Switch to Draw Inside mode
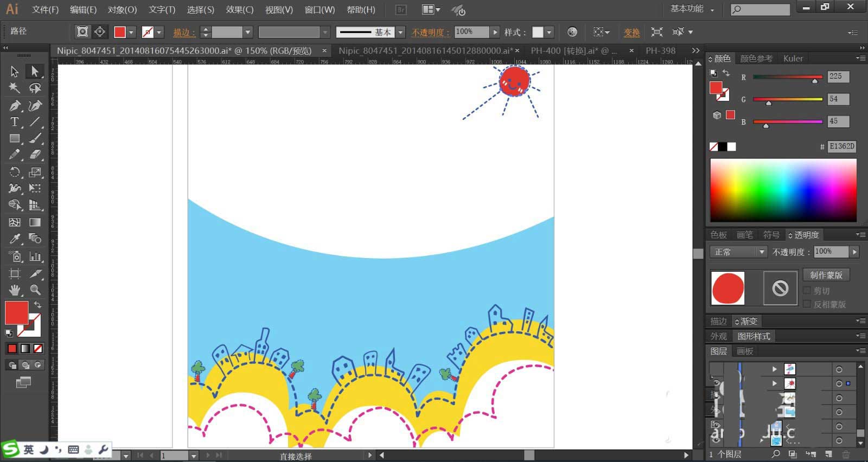The image size is (868, 462). click(38, 365)
